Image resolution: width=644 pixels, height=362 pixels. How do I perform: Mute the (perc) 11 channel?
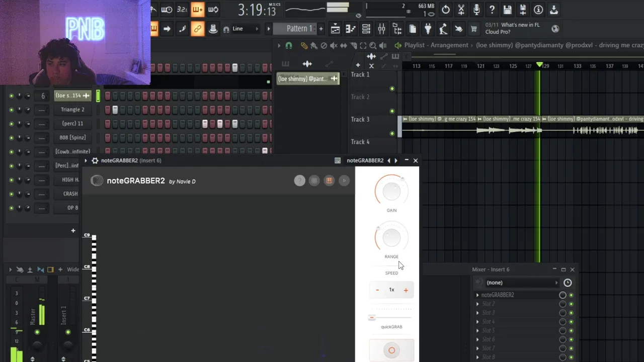[x=12, y=124]
